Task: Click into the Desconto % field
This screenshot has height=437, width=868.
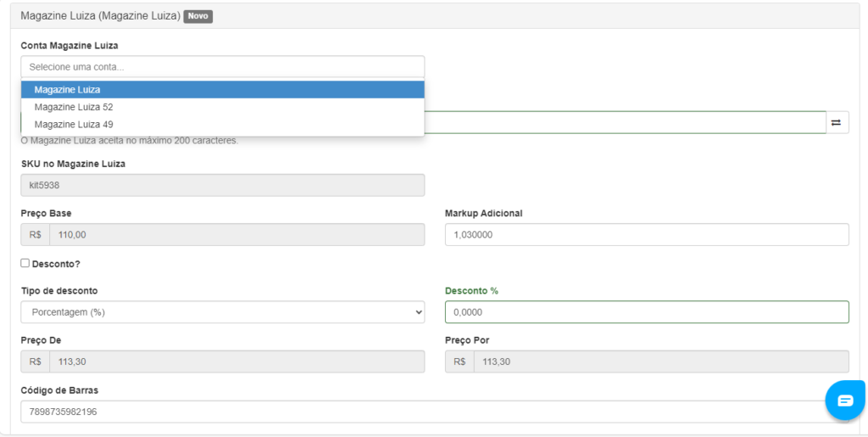Action: 647,311
